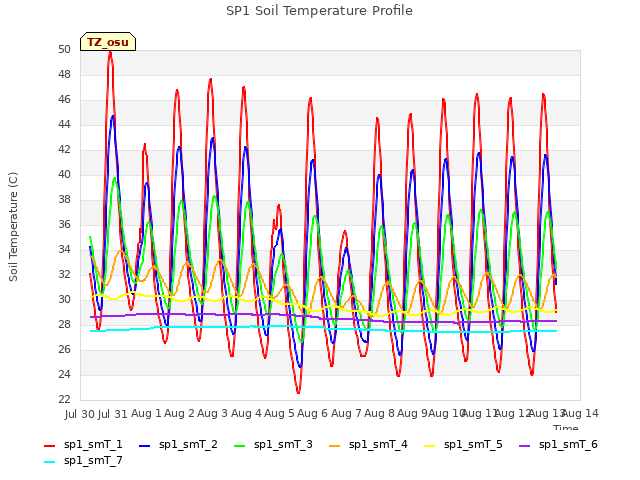Toggle the sp1_smT_6 legend entry

(558, 444)
